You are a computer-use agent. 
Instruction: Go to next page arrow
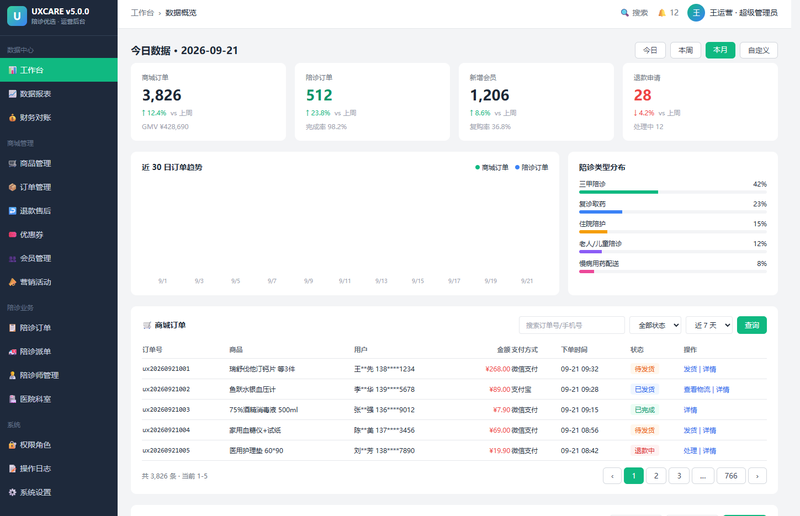[757, 476]
